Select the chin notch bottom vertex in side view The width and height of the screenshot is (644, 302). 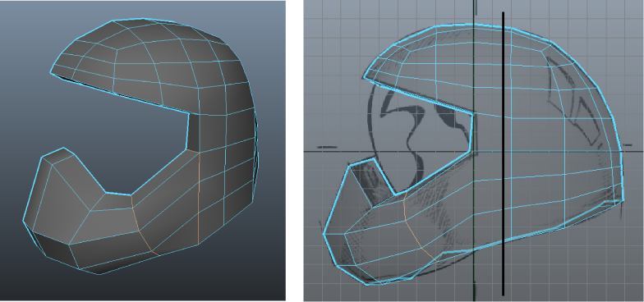(395, 194)
